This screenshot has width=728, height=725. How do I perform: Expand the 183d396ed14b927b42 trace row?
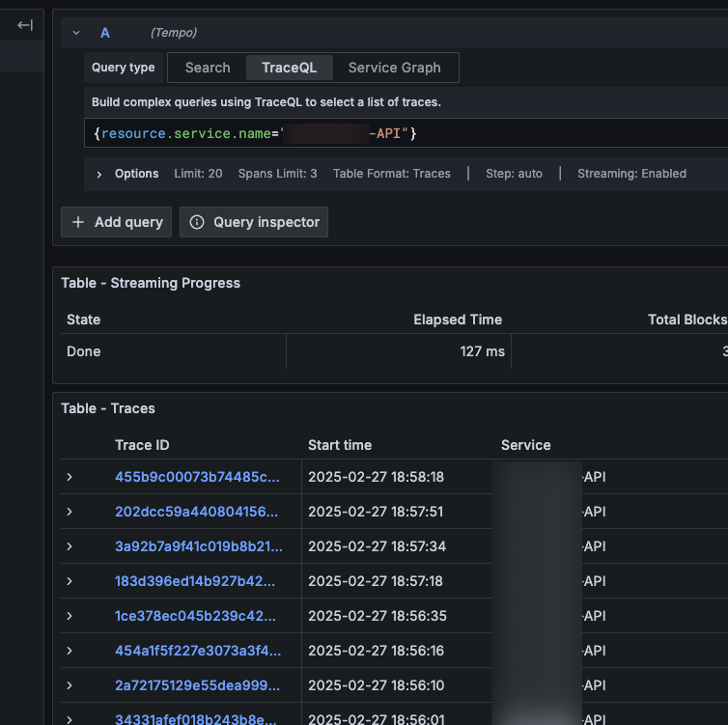click(x=70, y=581)
